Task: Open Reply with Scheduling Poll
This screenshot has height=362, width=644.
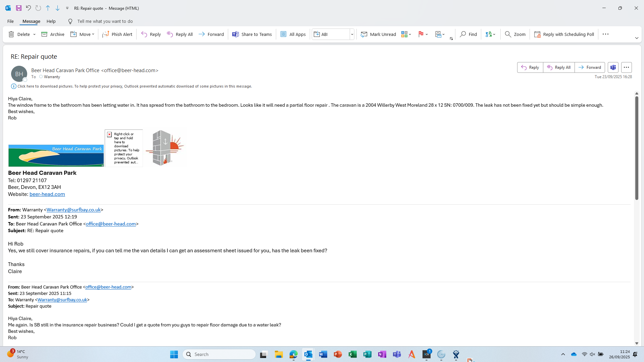Action: click(564, 34)
